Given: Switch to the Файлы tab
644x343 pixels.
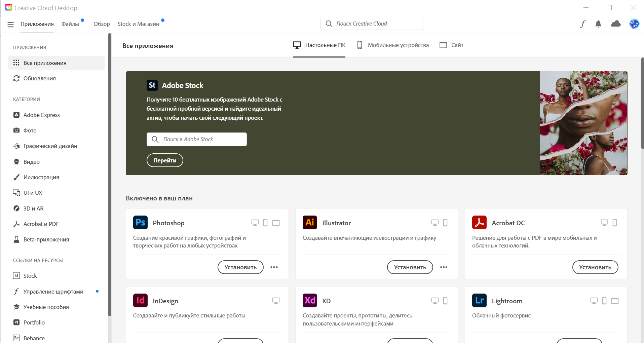Looking at the screenshot, I should [70, 24].
